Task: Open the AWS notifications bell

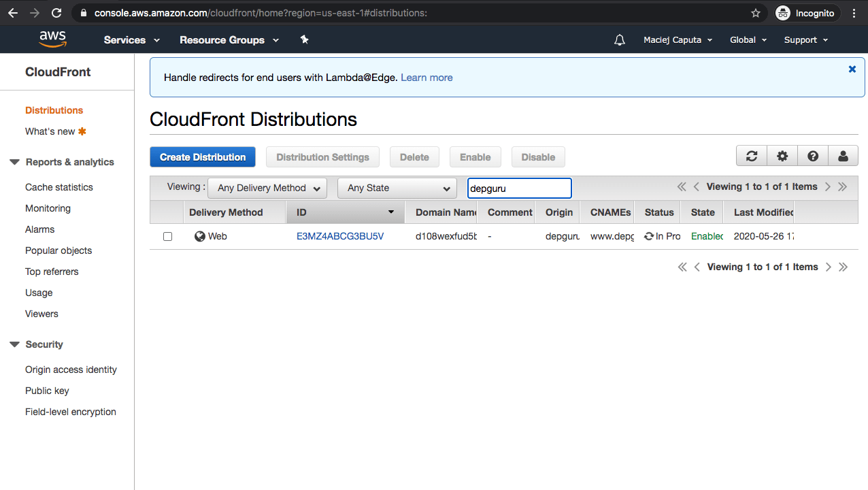Action: (x=619, y=40)
